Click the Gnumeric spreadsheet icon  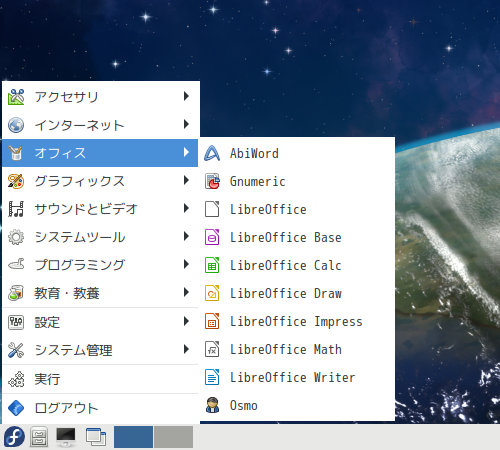click(x=212, y=181)
